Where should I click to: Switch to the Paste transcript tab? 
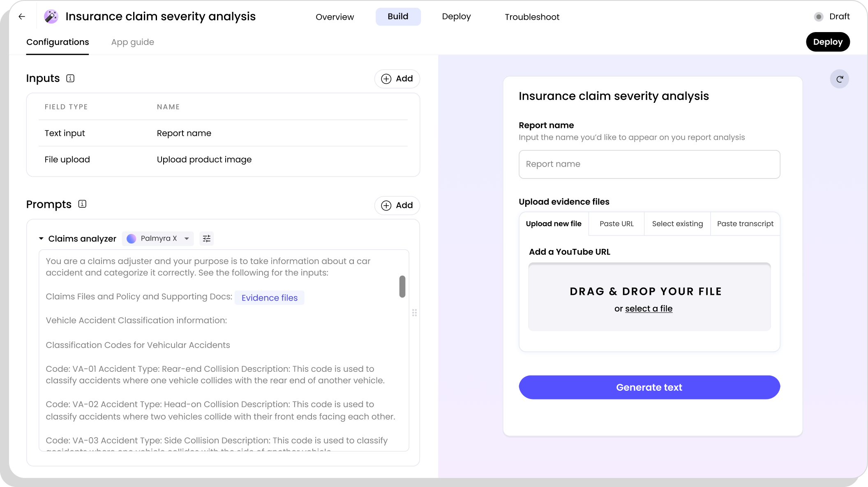click(745, 224)
